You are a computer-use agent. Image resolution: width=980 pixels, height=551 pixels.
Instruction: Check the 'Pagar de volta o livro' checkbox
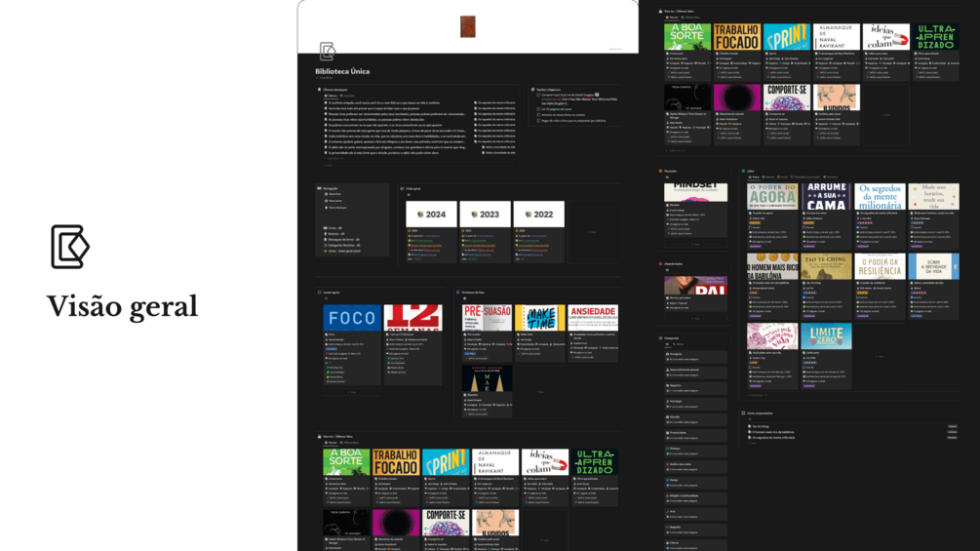coord(538,121)
